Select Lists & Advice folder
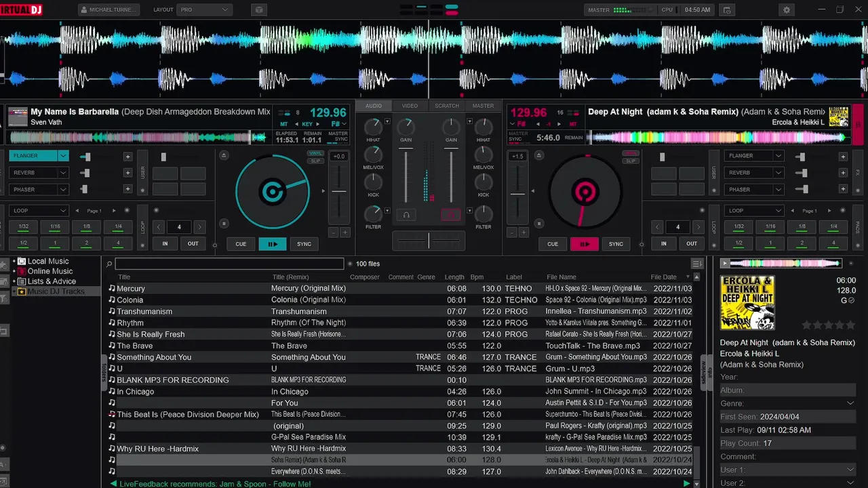868x488 pixels. tap(52, 281)
